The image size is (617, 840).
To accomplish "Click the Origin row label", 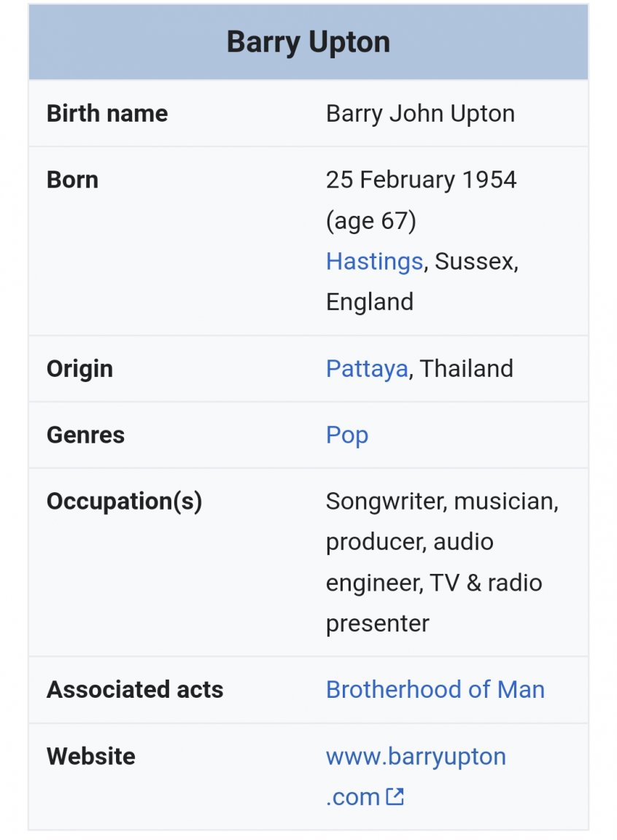I will tap(79, 369).
